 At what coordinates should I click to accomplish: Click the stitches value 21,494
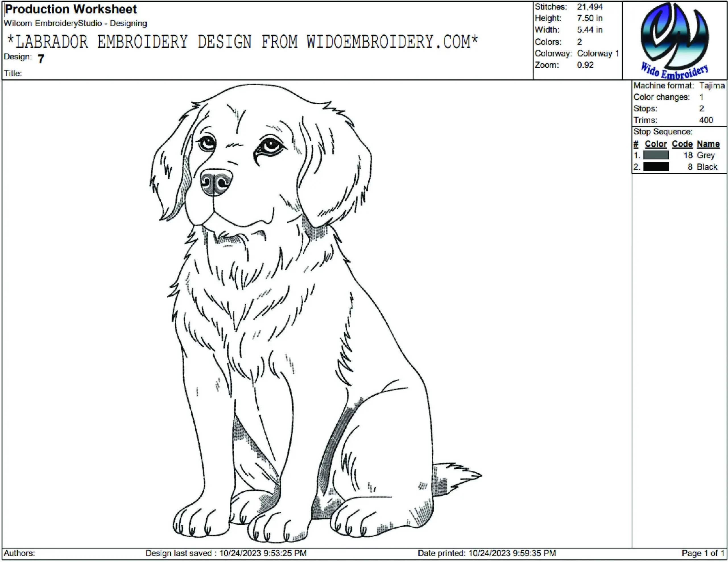(x=590, y=7)
